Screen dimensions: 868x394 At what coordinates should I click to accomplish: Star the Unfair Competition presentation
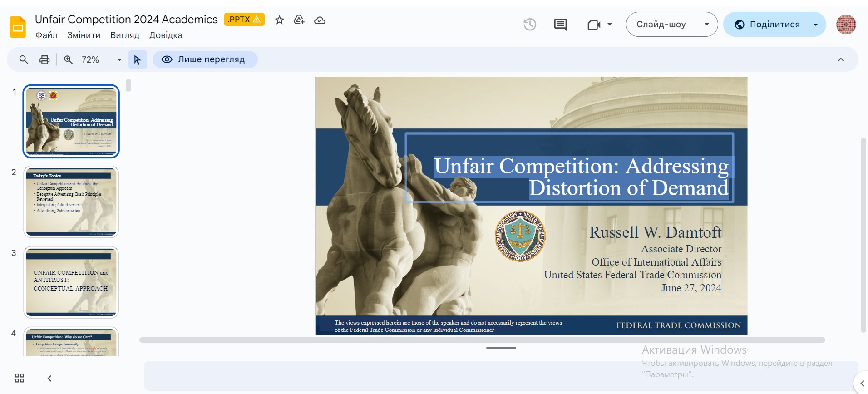point(280,20)
